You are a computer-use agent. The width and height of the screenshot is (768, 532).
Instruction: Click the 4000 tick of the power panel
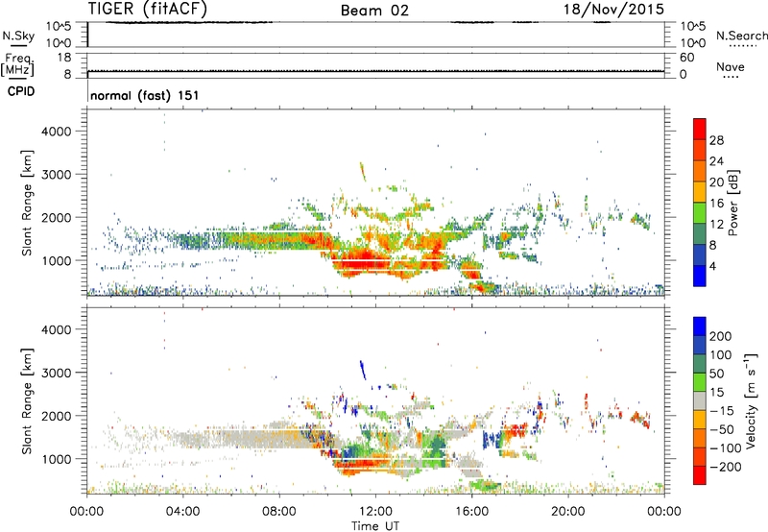[56, 132]
